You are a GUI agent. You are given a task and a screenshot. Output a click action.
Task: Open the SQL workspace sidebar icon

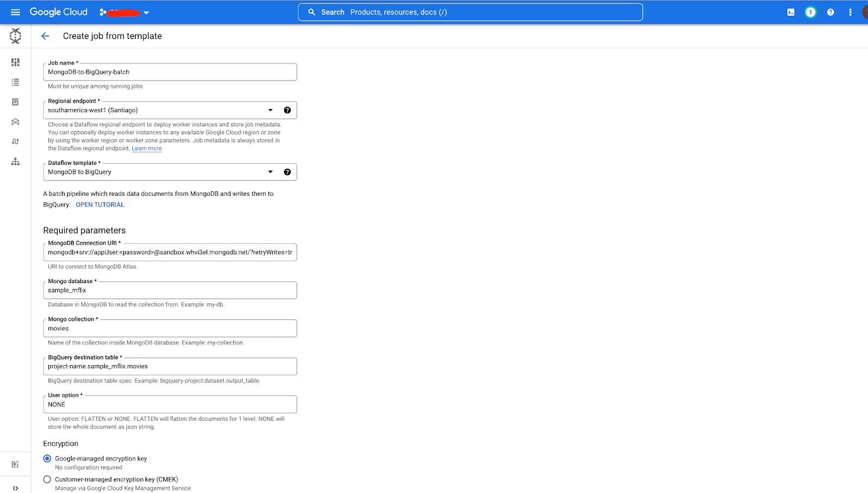click(x=15, y=142)
